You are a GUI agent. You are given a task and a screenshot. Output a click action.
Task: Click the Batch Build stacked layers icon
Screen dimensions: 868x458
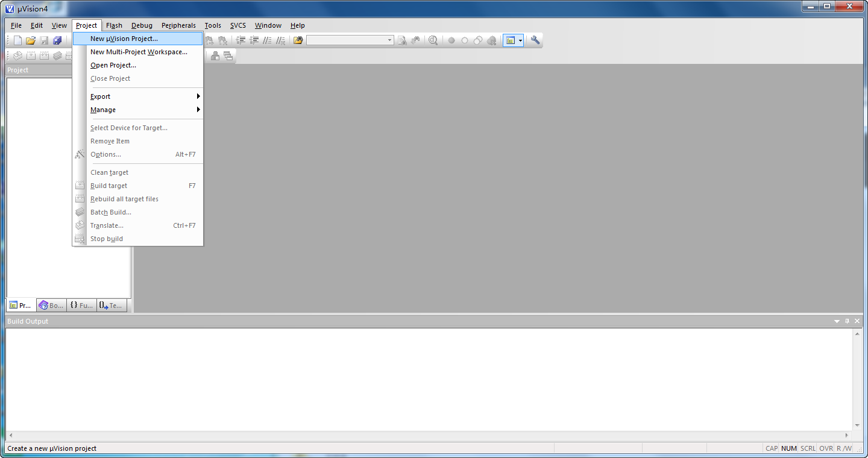[57, 56]
